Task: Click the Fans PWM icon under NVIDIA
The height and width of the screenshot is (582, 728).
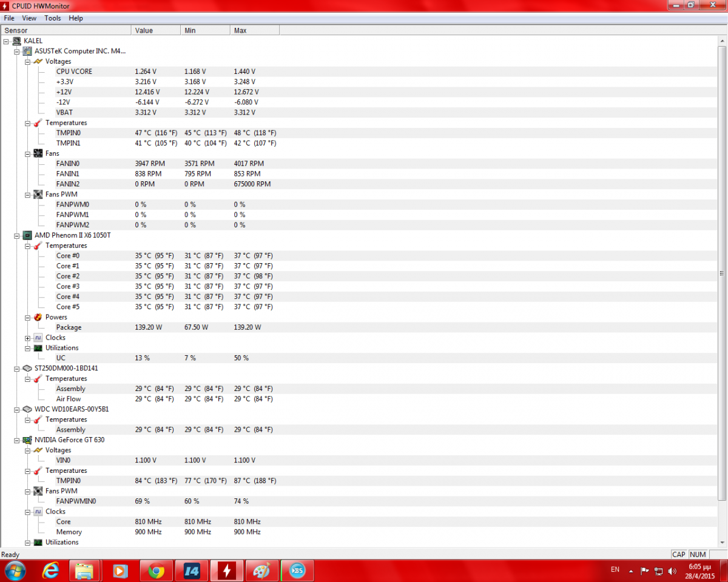Action: pyautogui.click(x=38, y=491)
